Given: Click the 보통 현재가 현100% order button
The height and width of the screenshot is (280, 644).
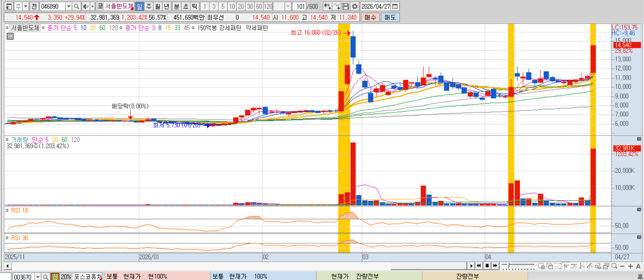Looking at the screenshot, I should [x=158, y=276].
